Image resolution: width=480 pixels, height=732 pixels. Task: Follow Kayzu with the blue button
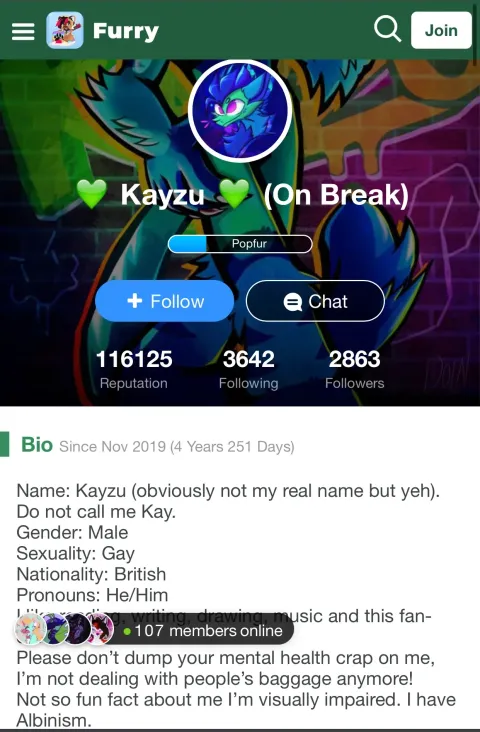click(164, 301)
